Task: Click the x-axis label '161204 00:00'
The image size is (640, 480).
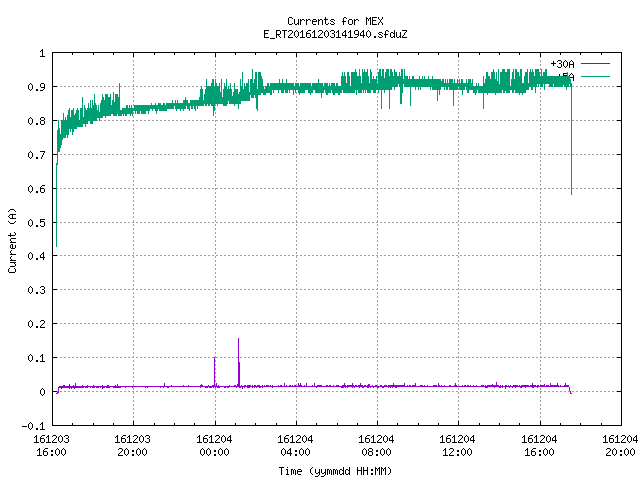Action: pos(214,446)
